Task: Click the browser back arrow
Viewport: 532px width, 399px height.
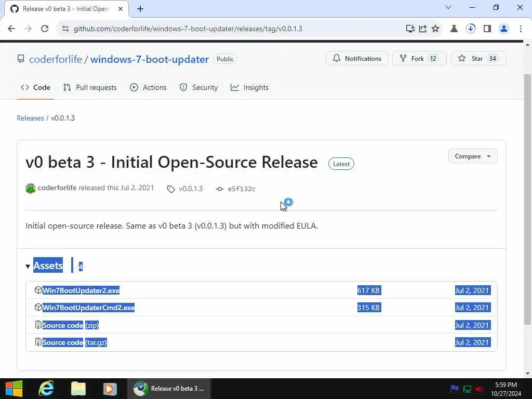Action: [11, 29]
